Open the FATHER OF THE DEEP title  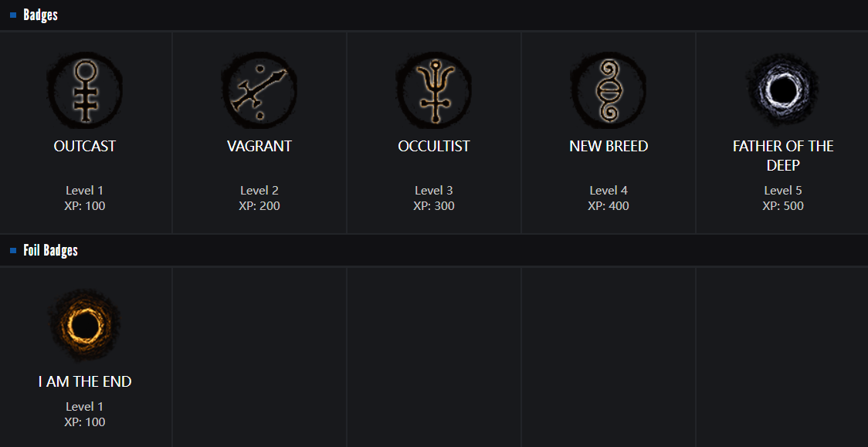point(783,154)
